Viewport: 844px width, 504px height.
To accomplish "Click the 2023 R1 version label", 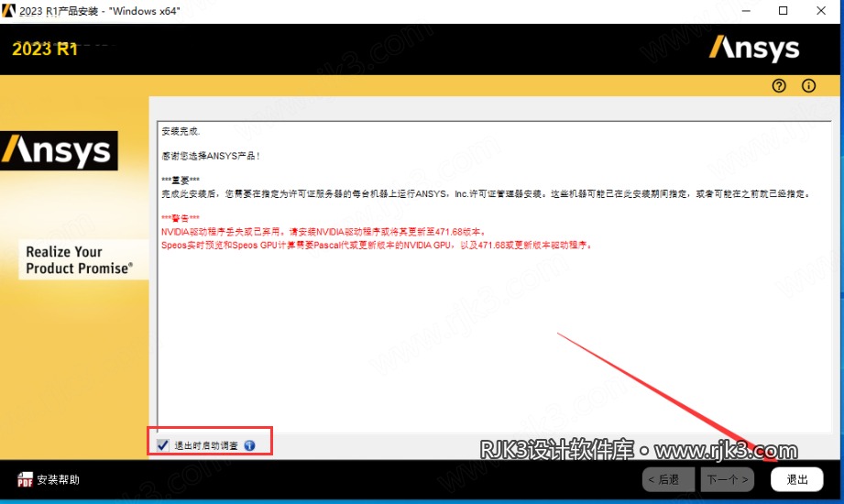I will tap(45, 49).
